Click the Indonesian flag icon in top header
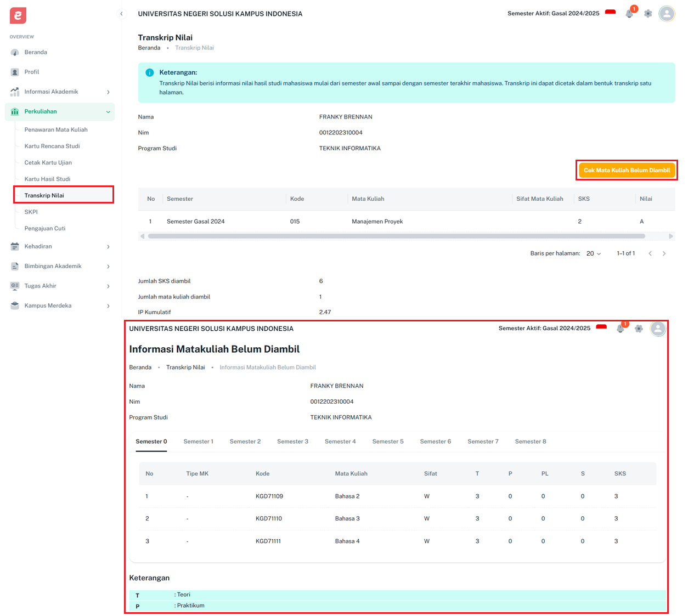The height and width of the screenshot is (616, 688). coord(611,13)
